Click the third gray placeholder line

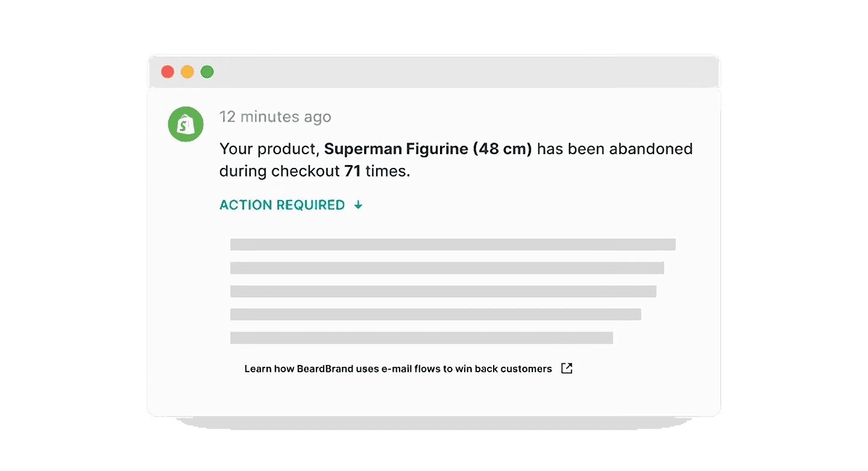(x=443, y=292)
